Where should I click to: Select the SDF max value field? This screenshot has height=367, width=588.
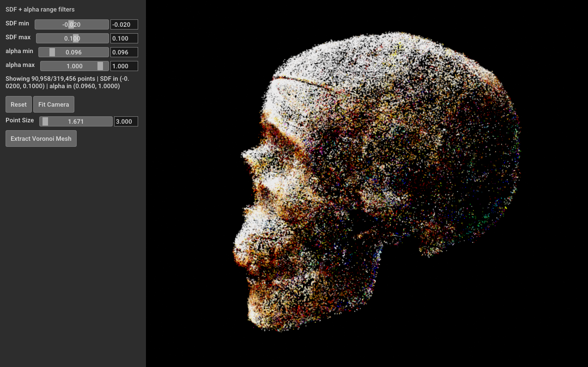(124, 38)
